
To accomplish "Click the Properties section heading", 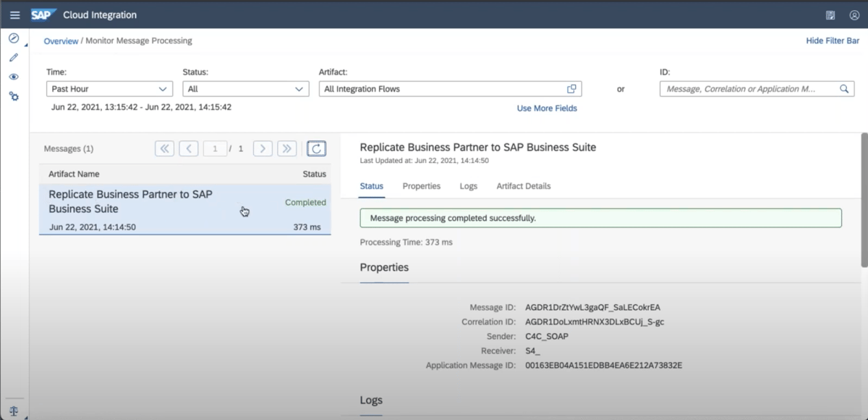I will (x=384, y=267).
